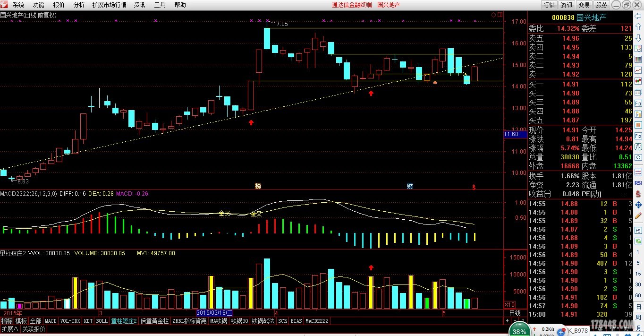Select the MA铁锅 indicator tab
The image size is (644, 336).
pos(219,321)
